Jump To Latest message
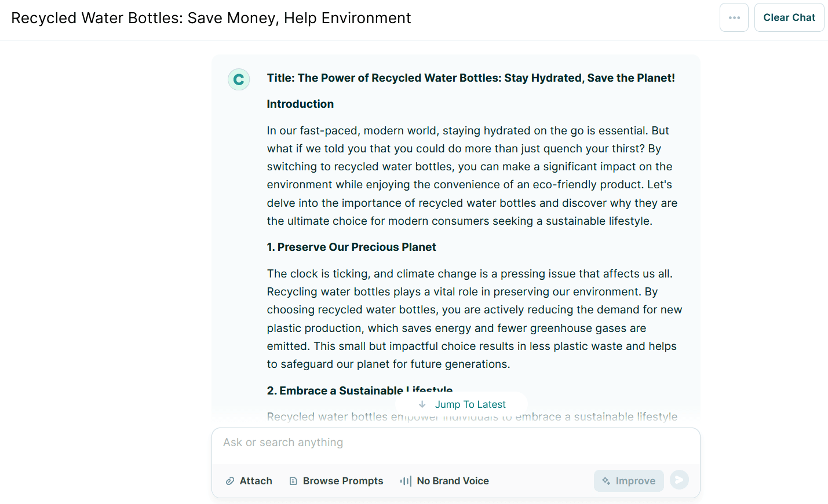The height and width of the screenshot is (504, 828). tap(470, 404)
